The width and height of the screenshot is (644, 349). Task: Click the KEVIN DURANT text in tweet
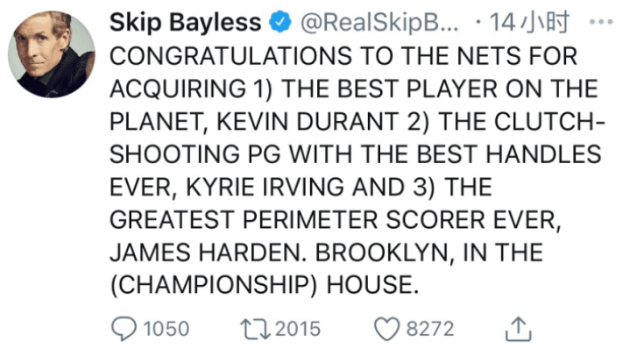pos(308,122)
